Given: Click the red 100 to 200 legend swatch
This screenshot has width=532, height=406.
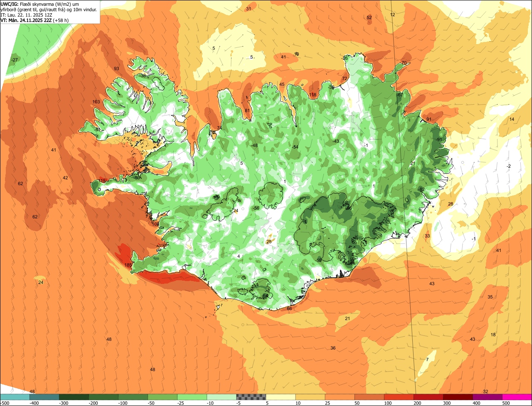Looking at the screenshot, I should (x=399, y=397).
